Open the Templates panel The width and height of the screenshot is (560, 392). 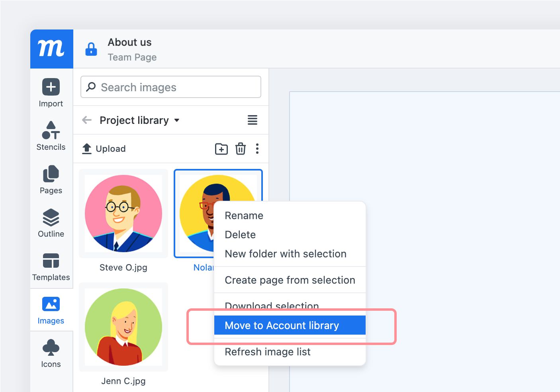click(x=51, y=267)
